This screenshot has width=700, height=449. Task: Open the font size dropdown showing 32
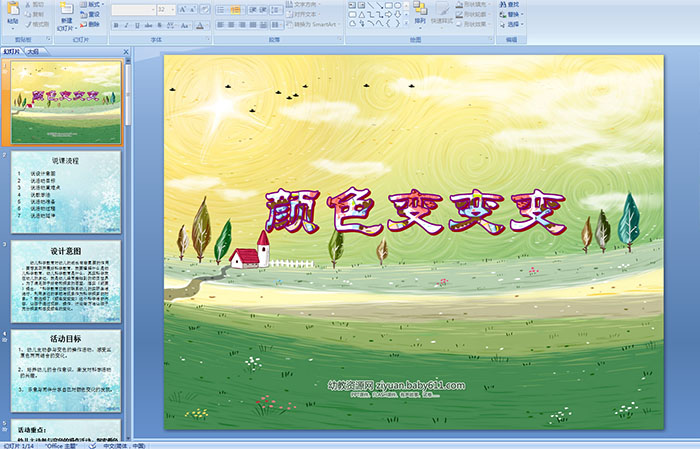tap(172, 10)
